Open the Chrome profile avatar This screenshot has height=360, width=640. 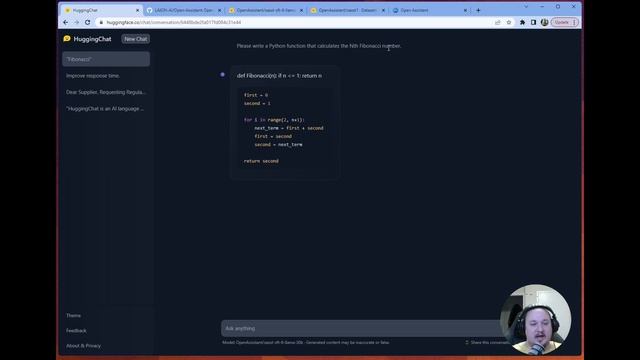point(544,22)
